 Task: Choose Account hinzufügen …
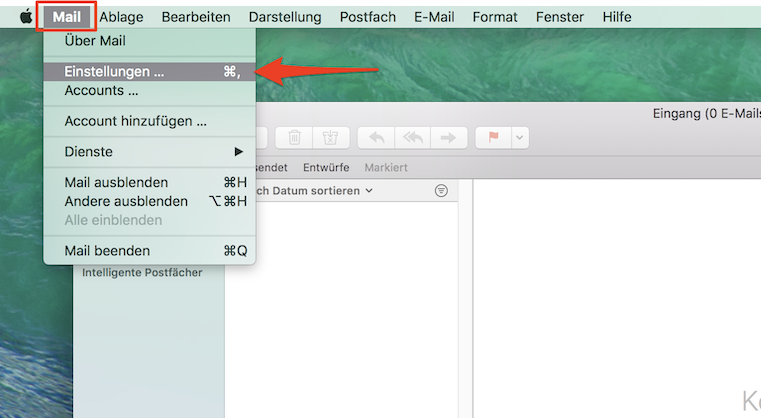(x=149, y=121)
